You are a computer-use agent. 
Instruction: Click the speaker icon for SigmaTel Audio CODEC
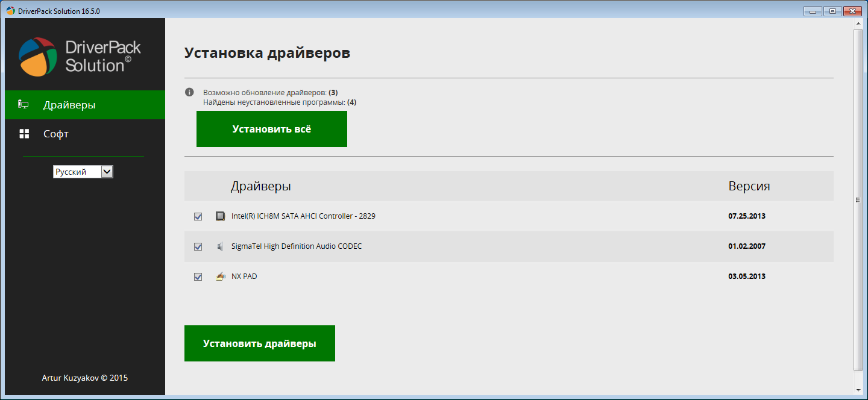point(220,246)
